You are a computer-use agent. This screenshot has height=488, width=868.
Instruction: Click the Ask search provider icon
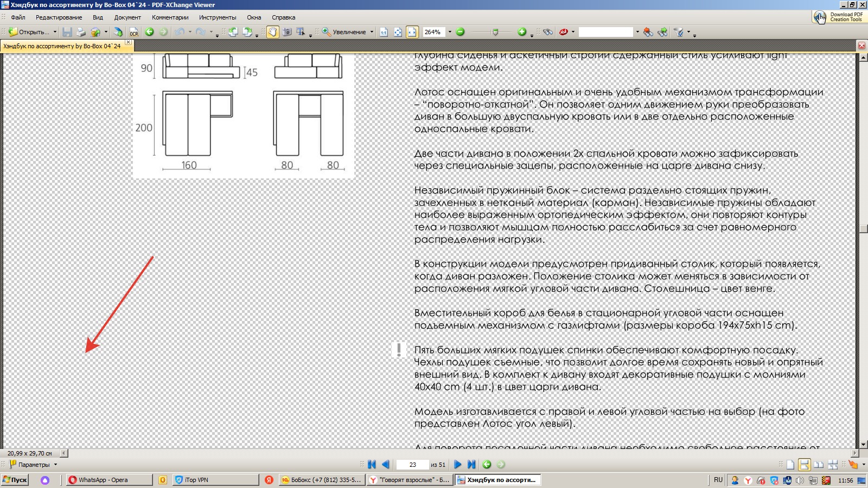click(564, 32)
